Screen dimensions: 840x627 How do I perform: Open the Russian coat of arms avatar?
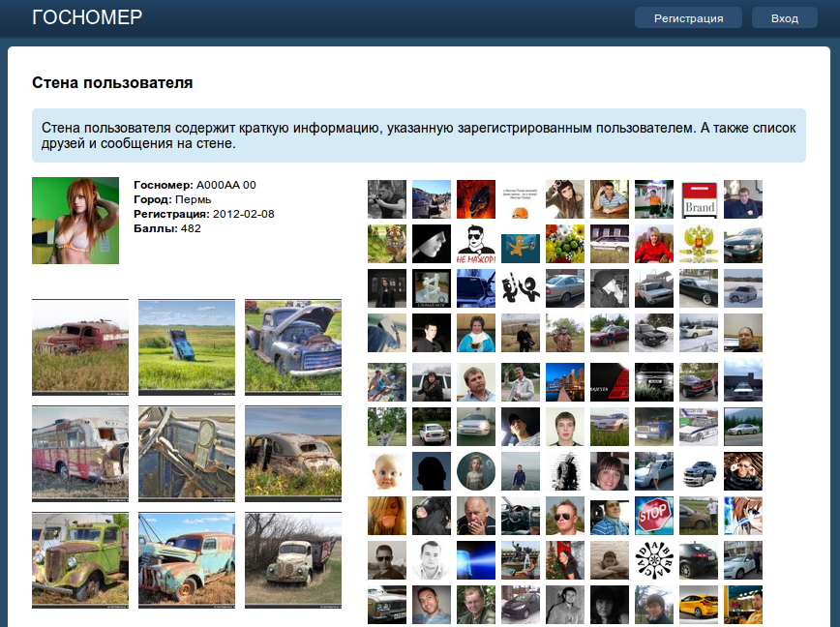(x=699, y=244)
